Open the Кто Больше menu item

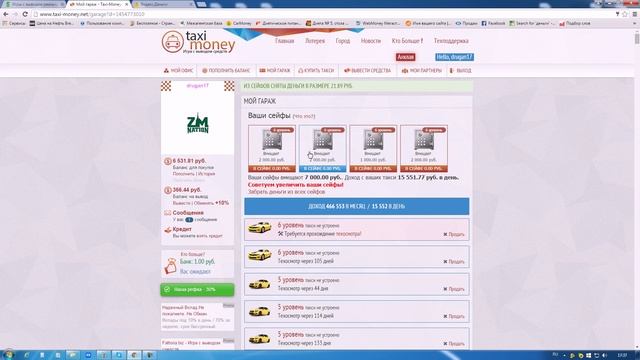(407, 41)
